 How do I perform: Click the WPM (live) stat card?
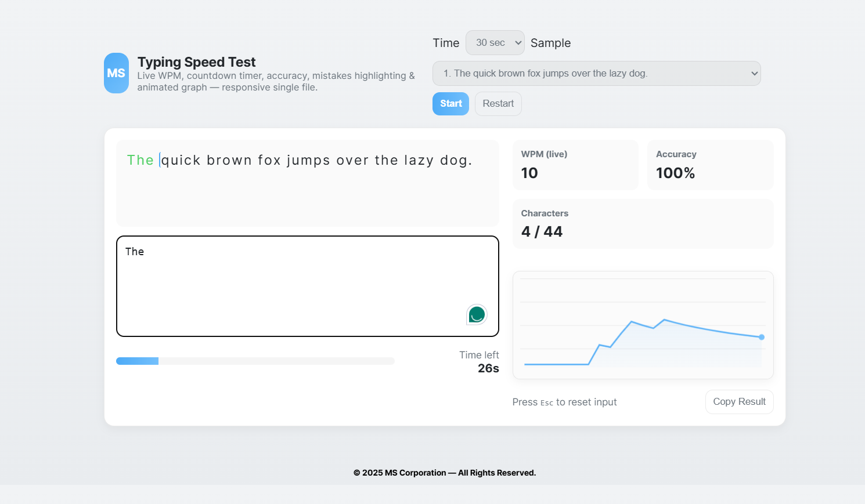575,165
